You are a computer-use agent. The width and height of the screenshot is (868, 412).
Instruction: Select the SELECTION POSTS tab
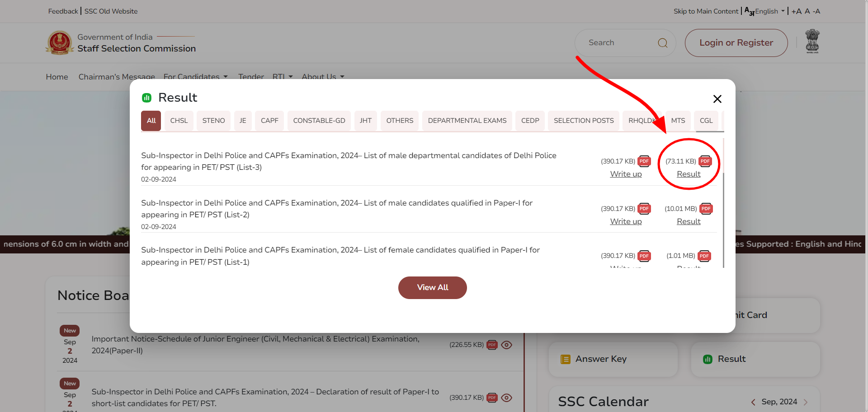coord(584,121)
